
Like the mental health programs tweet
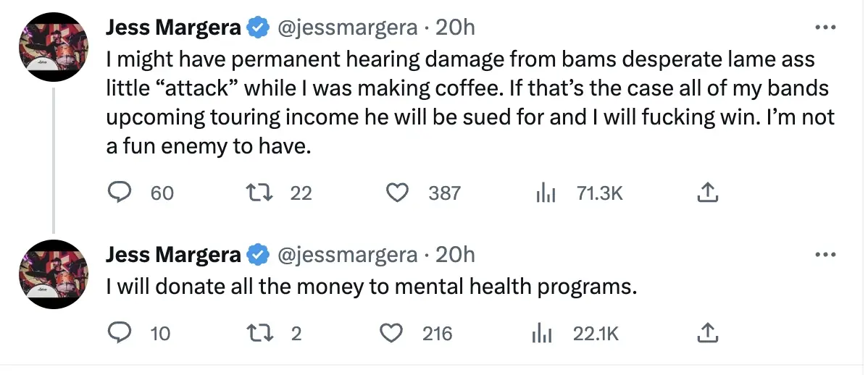[x=392, y=333]
